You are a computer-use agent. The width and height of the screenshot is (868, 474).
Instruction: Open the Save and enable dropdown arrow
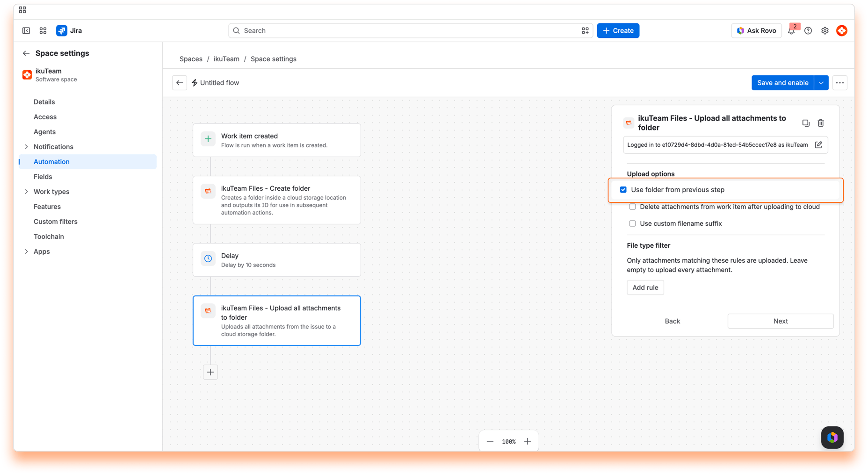point(821,83)
